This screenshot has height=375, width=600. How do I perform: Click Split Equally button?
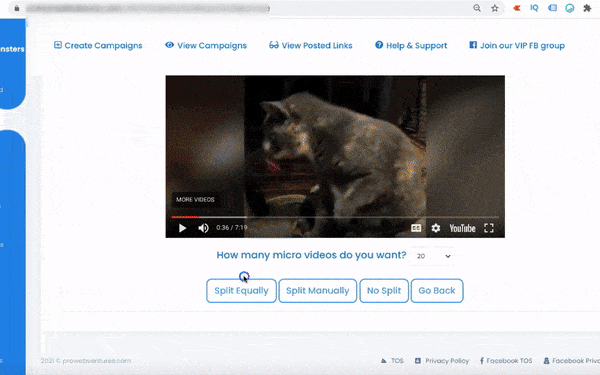click(x=241, y=291)
